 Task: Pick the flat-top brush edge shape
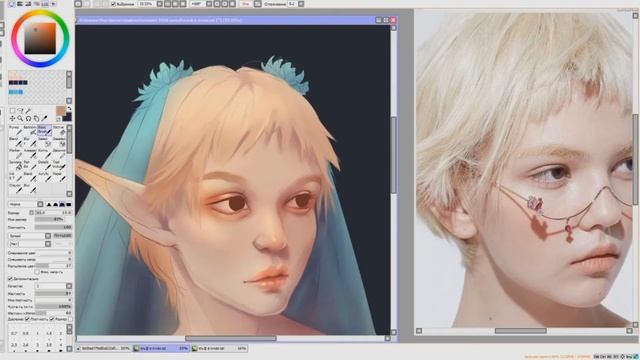click(69, 204)
